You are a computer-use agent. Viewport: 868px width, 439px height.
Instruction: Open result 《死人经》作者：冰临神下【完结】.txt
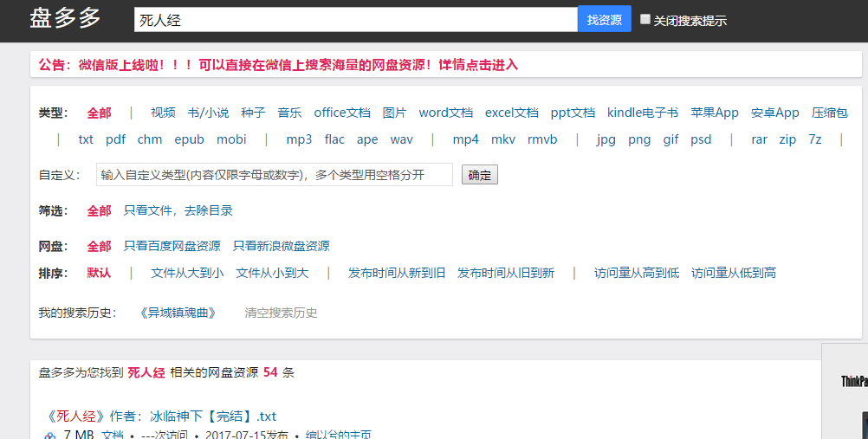click(160, 416)
